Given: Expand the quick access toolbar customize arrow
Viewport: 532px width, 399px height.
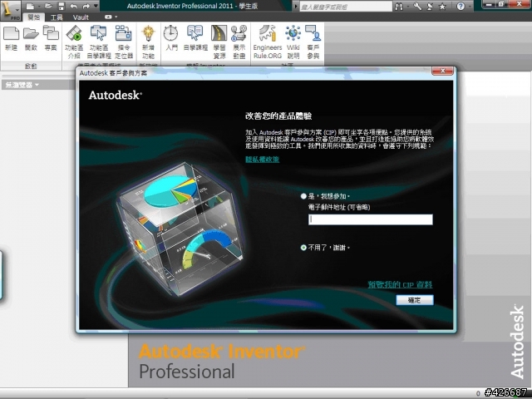Looking at the screenshot, I should (x=96, y=6).
